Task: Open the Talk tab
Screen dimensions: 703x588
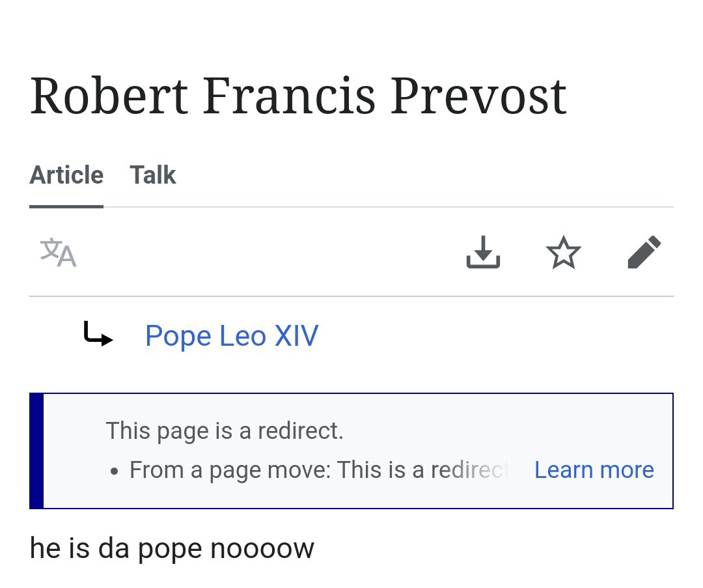Action: [x=153, y=175]
